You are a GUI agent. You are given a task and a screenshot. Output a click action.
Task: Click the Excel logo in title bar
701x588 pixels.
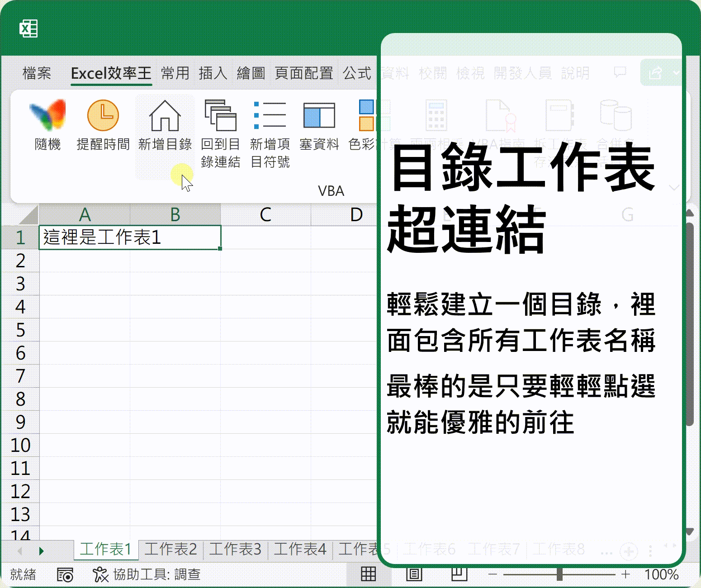click(28, 28)
